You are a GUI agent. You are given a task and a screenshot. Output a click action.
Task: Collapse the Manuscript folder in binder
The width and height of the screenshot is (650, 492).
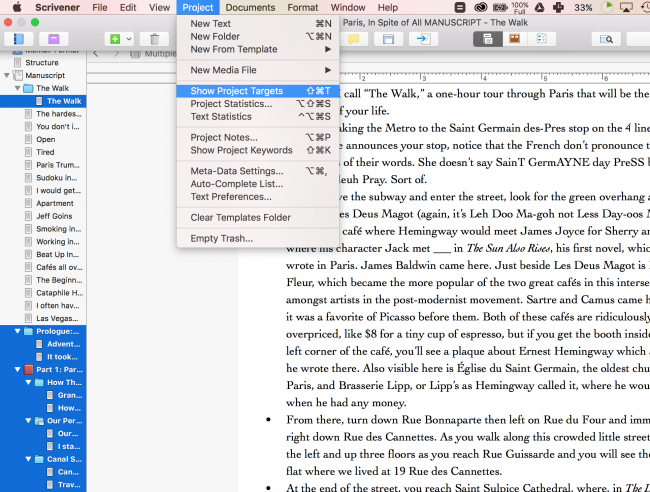tap(8, 75)
